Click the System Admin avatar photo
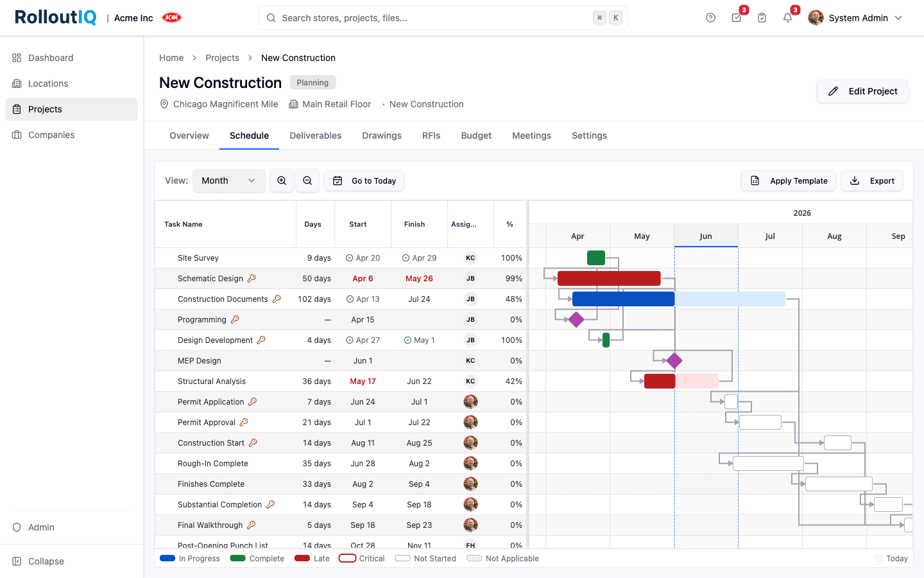This screenshot has height=578, width=924. coord(816,18)
